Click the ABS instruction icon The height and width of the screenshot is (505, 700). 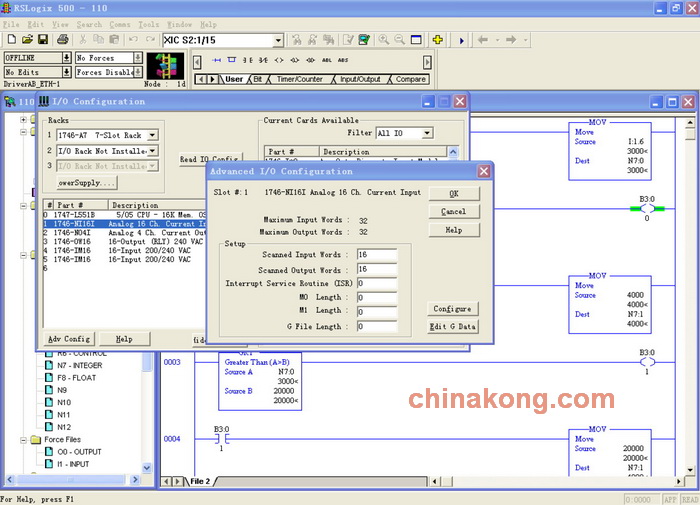(342, 60)
